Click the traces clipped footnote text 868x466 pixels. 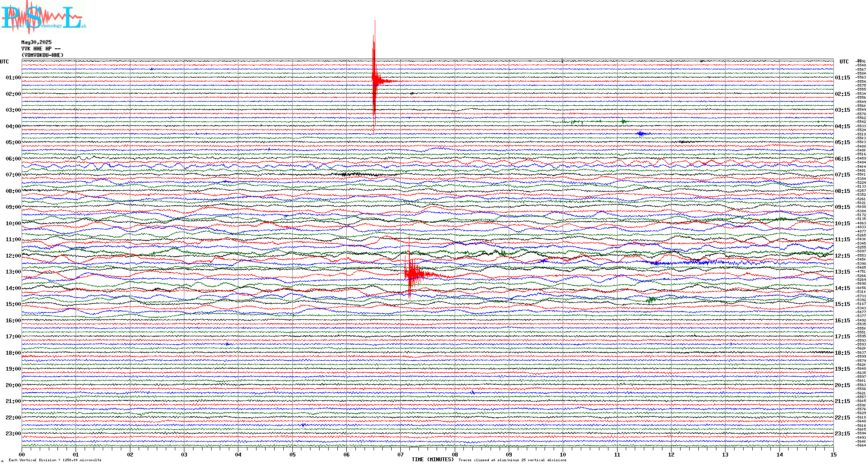pos(512,460)
